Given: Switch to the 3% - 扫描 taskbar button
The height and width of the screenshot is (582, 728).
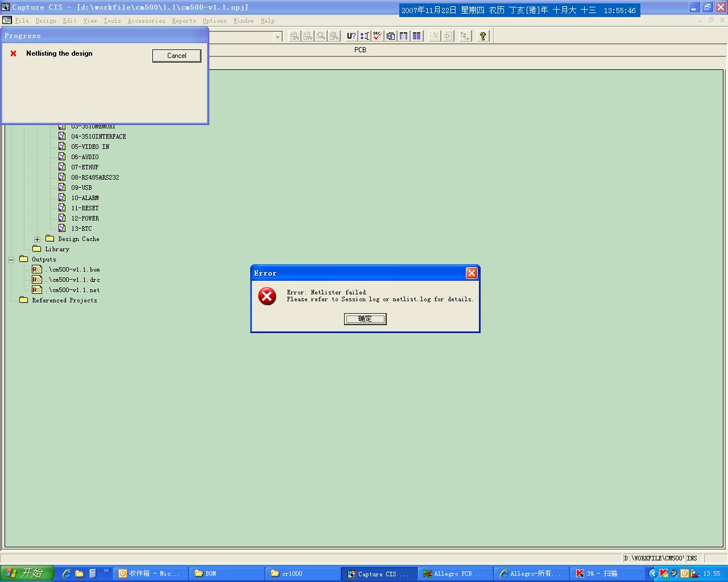Looking at the screenshot, I should coord(608,573).
